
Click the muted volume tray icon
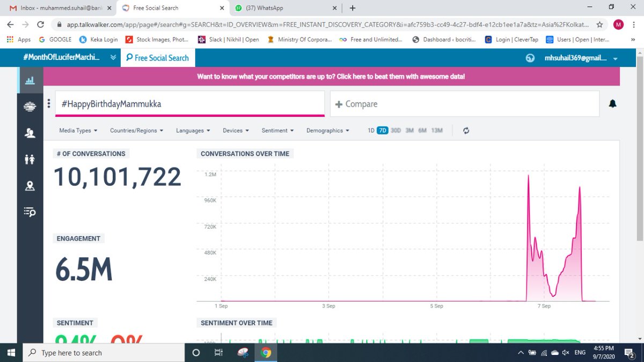pyautogui.click(x=565, y=353)
